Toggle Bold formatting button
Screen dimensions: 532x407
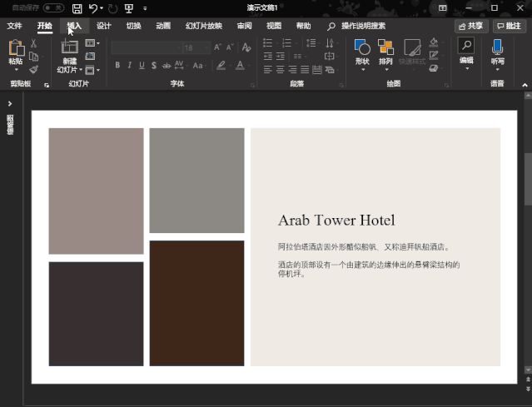(117, 65)
